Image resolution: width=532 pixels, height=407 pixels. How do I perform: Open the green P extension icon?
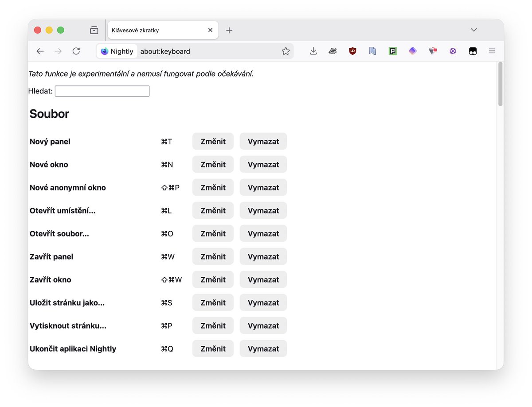[x=392, y=51]
